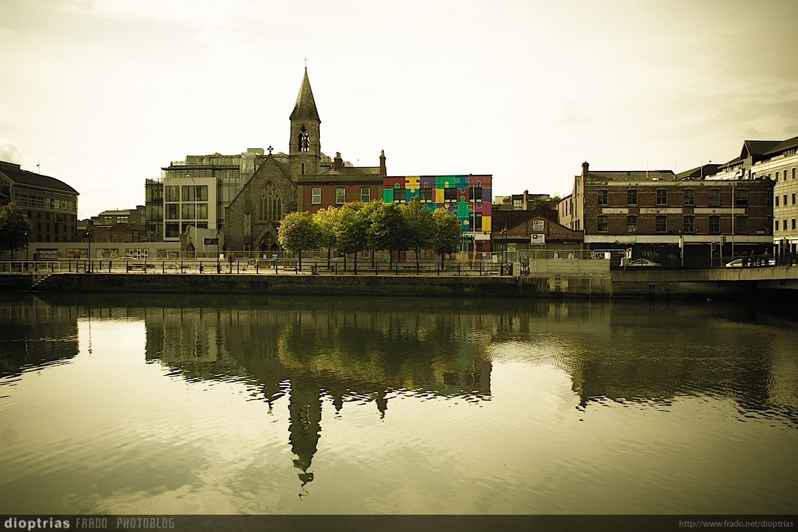Click the church steeple spire

point(305,96)
